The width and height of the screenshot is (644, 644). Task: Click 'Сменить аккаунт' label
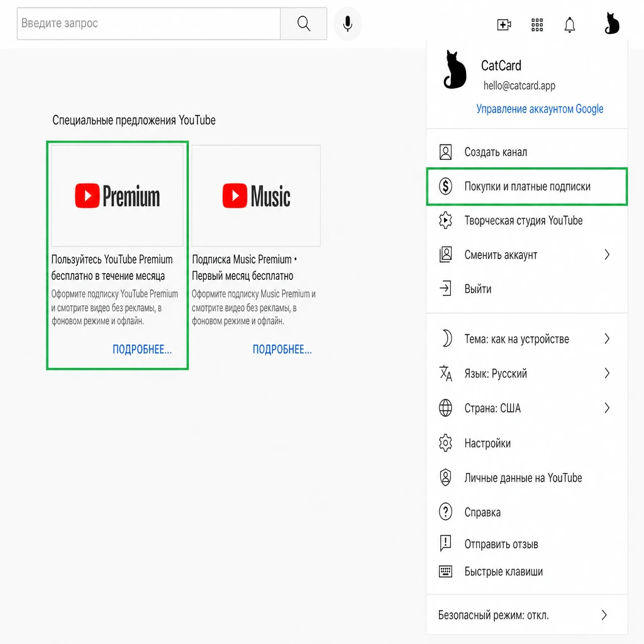(501, 255)
